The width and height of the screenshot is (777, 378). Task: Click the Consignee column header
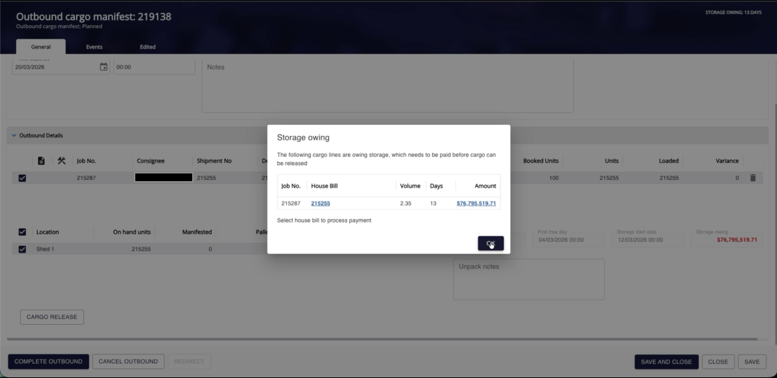pyautogui.click(x=151, y=161)
